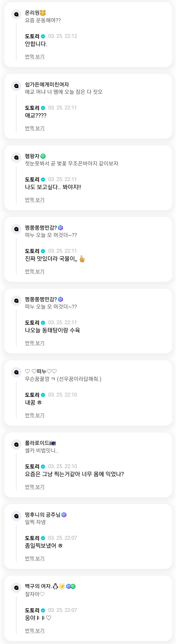The image size is (176, 644).
Task: Show translation for the selfie reply by 도토리
Action: tap(35, 487)
